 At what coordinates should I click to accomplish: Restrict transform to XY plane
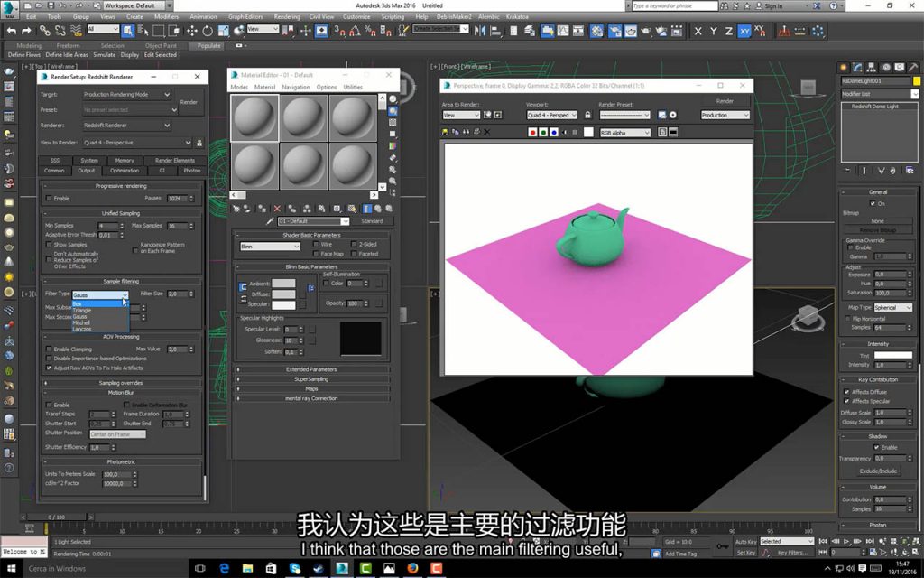[744, 31]
